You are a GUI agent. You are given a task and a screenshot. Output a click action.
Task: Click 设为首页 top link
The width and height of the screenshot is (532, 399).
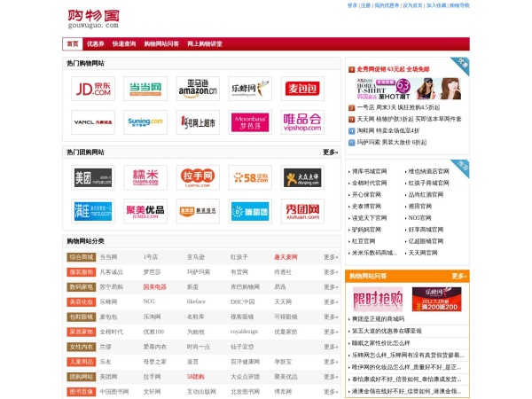(412, 5)
